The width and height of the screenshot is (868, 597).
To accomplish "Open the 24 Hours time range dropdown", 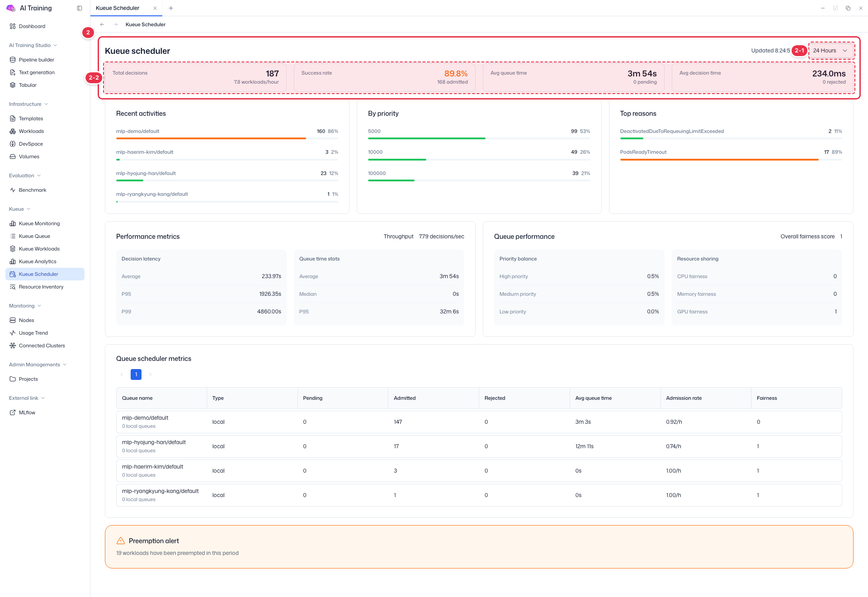I will tap(830, 51).
